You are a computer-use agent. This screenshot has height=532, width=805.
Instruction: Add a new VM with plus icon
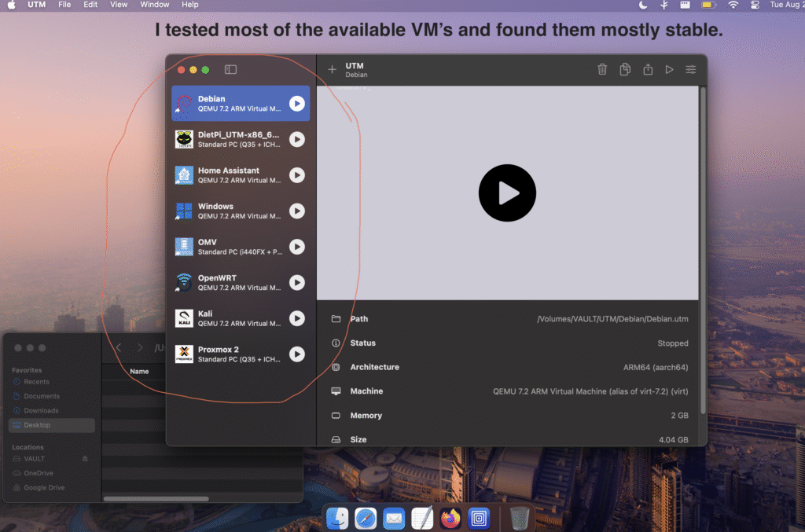pyautogui.click(x=333, y=69)
